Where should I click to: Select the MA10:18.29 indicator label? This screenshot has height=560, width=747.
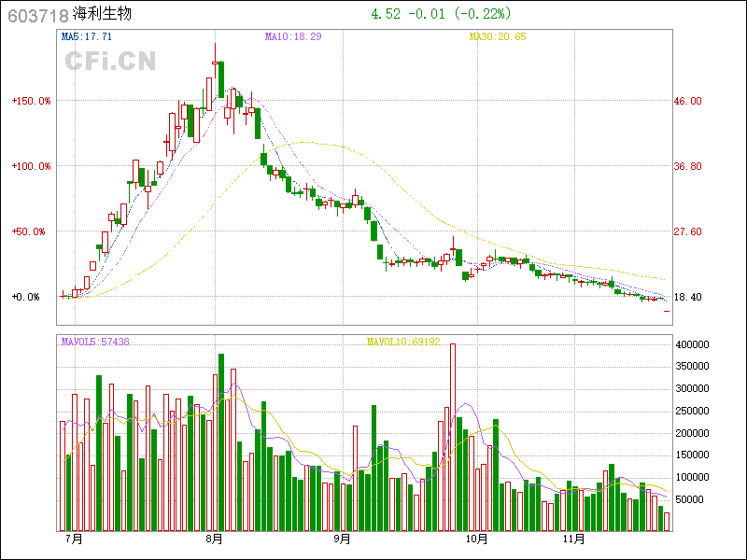click(293, 36)
